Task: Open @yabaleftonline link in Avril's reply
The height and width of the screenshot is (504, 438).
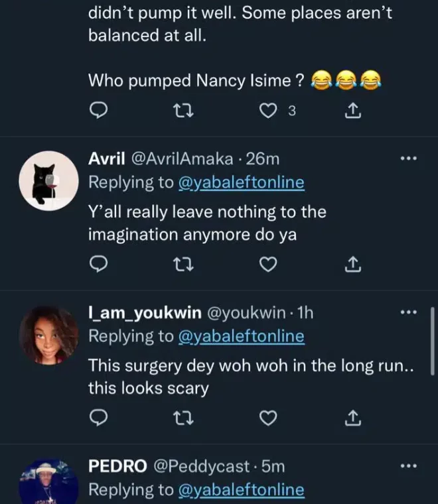Action: (242, 182)
